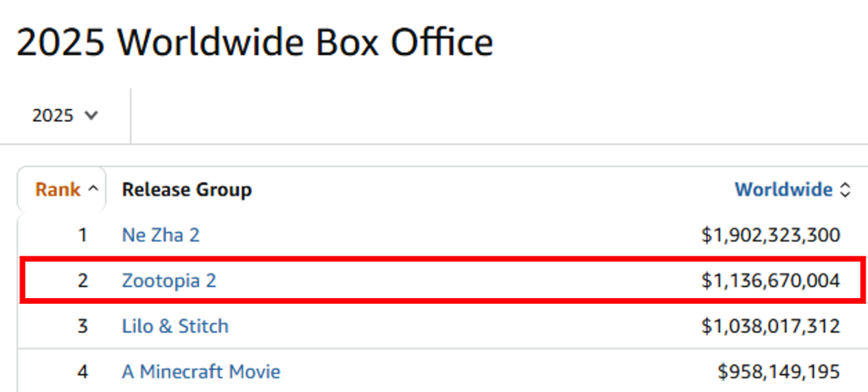This screenshot has width=868, height=392.
Task: Open the Ne Zha 2 link
Action: click(160, 235)
